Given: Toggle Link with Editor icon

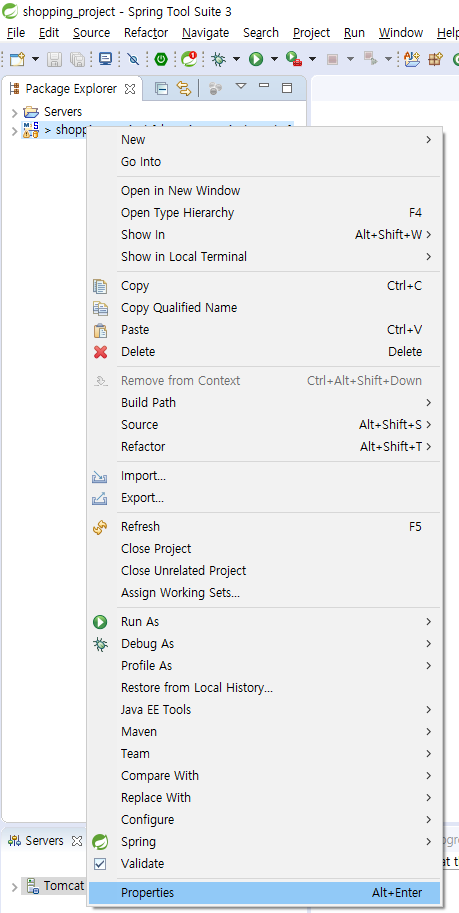Looking at the screenshot, I should pos(184,89).
